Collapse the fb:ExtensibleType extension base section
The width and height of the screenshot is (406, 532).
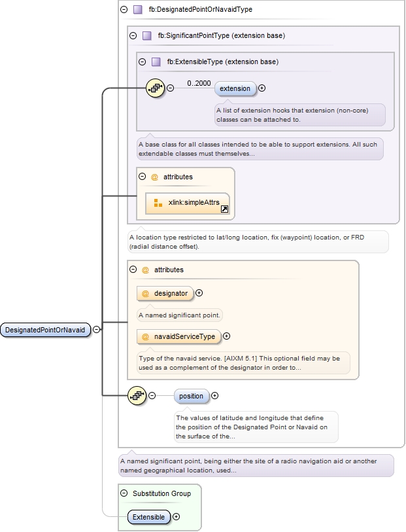(142, 62)
